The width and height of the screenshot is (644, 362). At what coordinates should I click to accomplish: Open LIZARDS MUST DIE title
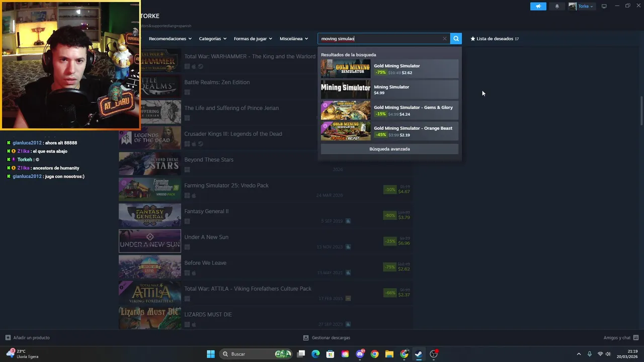208,314
